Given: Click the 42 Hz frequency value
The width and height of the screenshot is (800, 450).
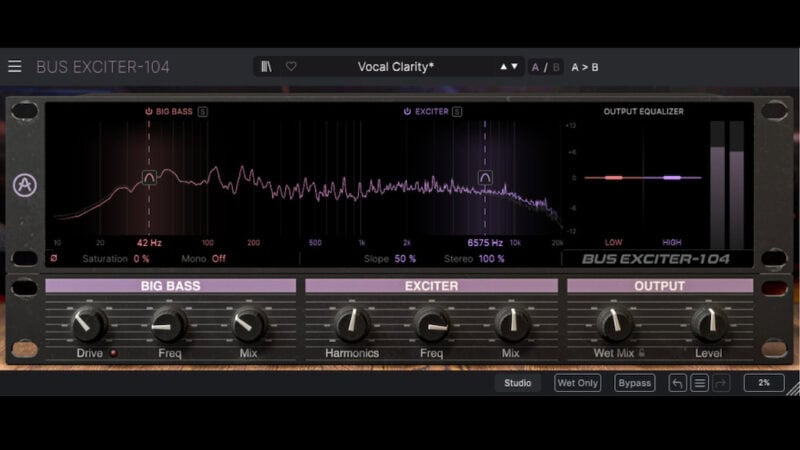Looking at the screenshot, I should coord(149,243).
